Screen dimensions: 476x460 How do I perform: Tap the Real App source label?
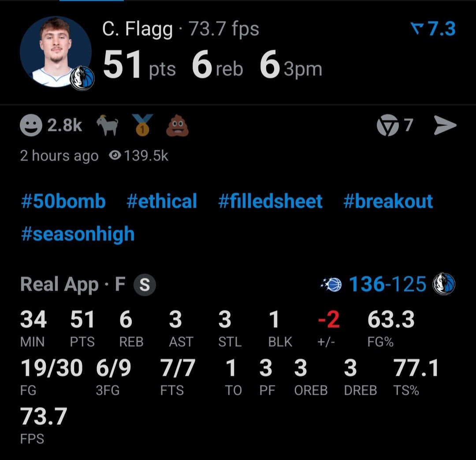(59, 284)
